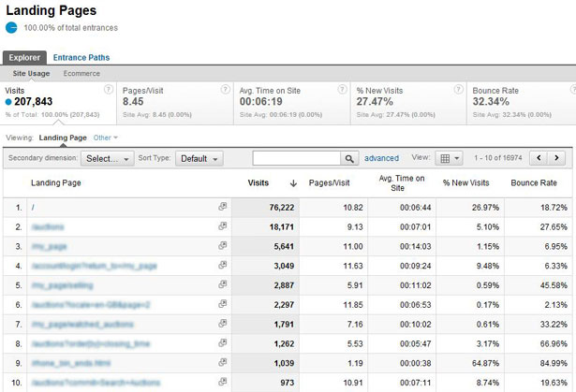Select the Pages/Visit metric card
Viewport: 576px width, 392px height.
click(175, 103)
